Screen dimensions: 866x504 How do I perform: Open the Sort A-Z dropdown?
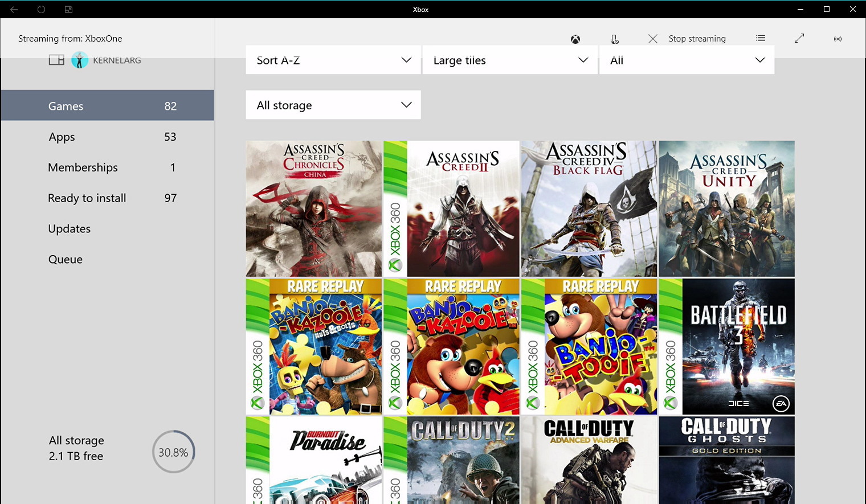coord(333,60)
